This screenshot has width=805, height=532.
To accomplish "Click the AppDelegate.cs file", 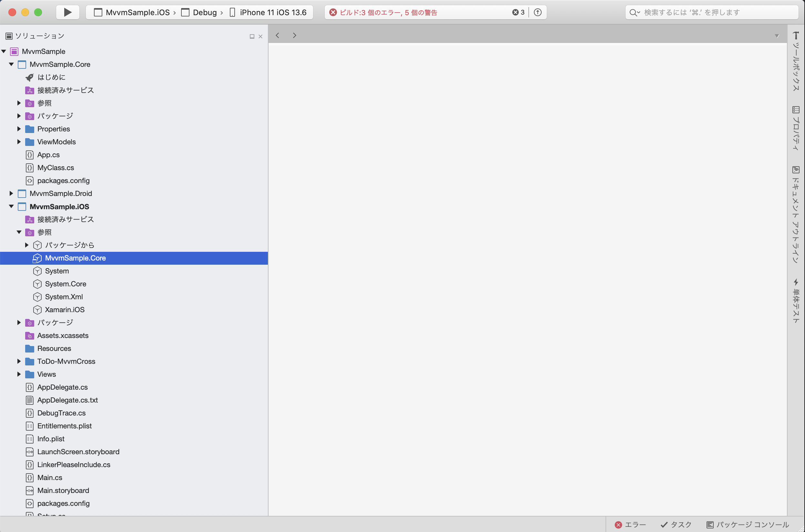I will coord(62,387).
